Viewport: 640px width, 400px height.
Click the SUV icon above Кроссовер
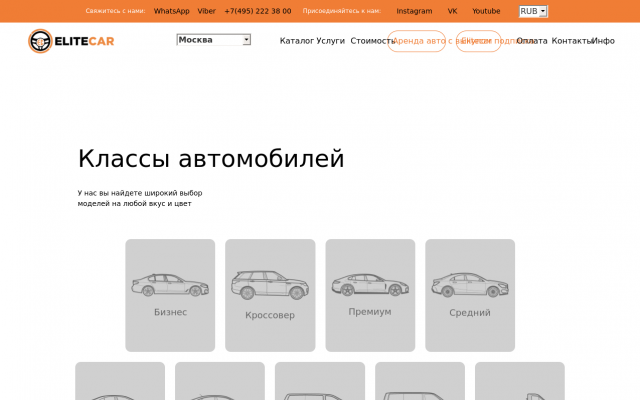(270, 285)
